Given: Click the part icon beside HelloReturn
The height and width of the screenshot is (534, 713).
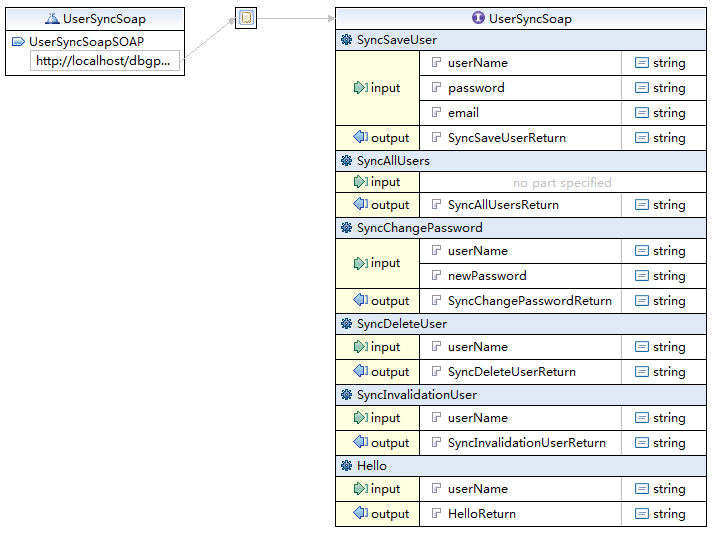Looking at the screenshot, I should pyautogui.click(x=436, y=513).
